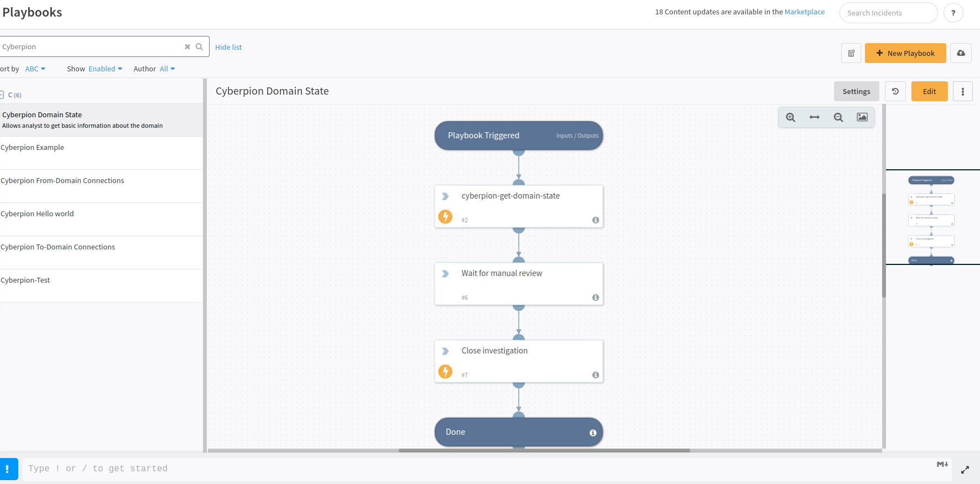The width and height of the screenshot is (980, 484).
Task: Open the Author All dropdown
Action: coord(167,69)
